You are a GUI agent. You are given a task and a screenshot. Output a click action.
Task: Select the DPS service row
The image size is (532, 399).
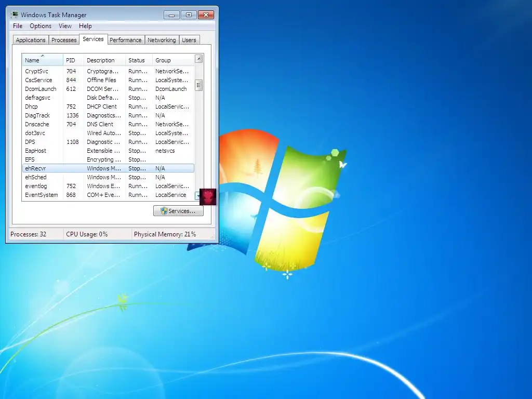point(108,142)
